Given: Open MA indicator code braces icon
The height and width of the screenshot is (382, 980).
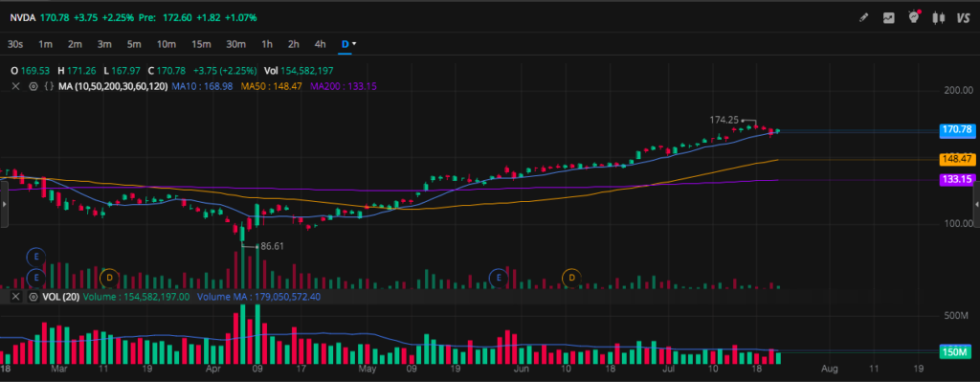Looking at the screenshot, I should coord(48,86).
